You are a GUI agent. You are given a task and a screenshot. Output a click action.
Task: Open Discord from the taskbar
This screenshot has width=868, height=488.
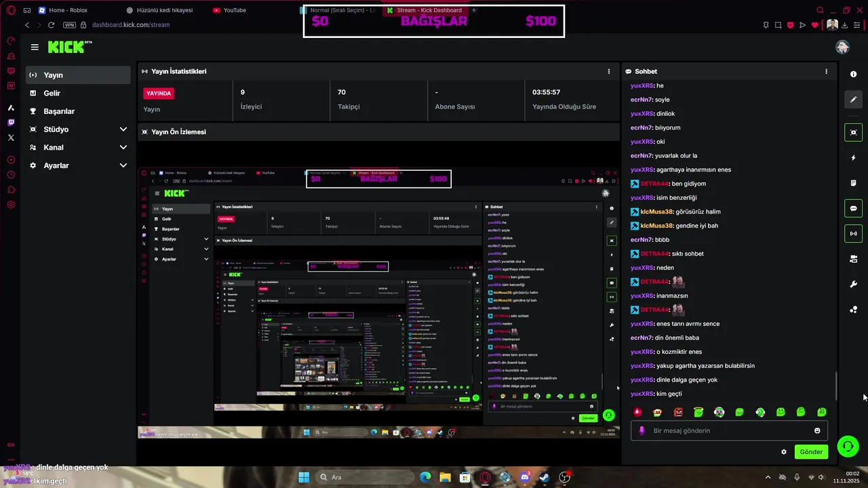pos(524,477)
